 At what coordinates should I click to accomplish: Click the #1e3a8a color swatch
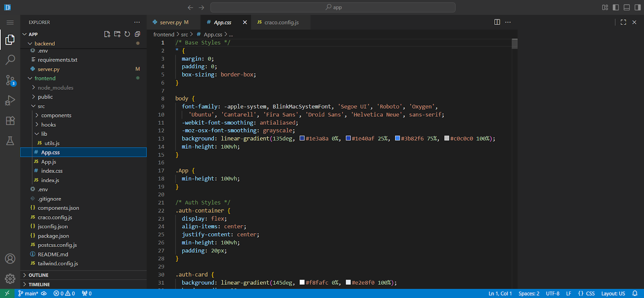pyautogui.click(x=302, y=138)
